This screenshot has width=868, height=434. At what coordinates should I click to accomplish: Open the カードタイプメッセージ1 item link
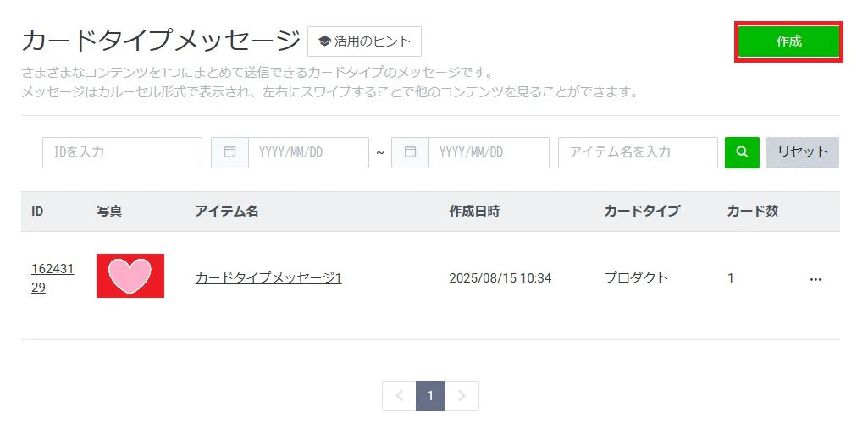(x=268, y=277)
